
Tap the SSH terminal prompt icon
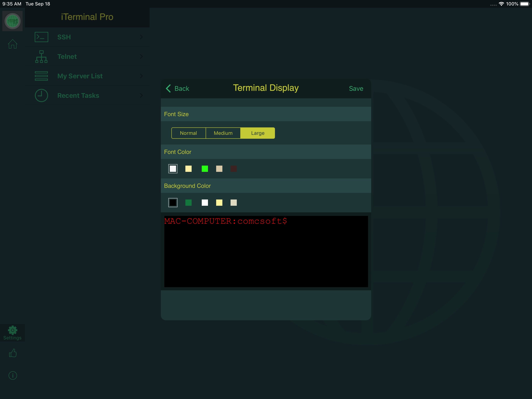pos(41,37)
